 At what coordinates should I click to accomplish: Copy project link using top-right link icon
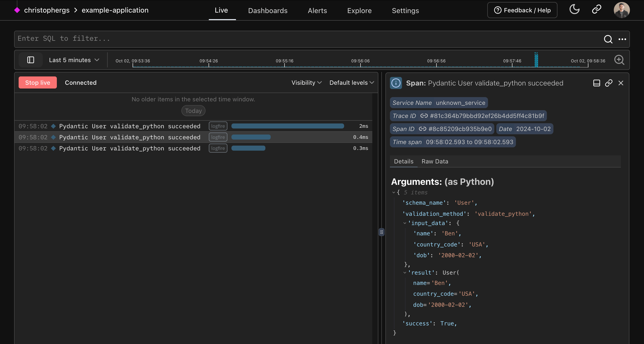tap(596, 9)
